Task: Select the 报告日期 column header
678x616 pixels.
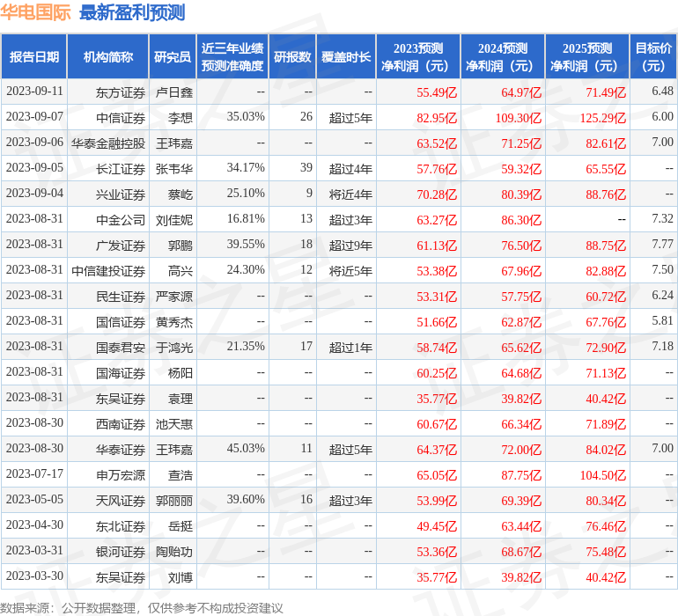Action: tap(34, 56)
